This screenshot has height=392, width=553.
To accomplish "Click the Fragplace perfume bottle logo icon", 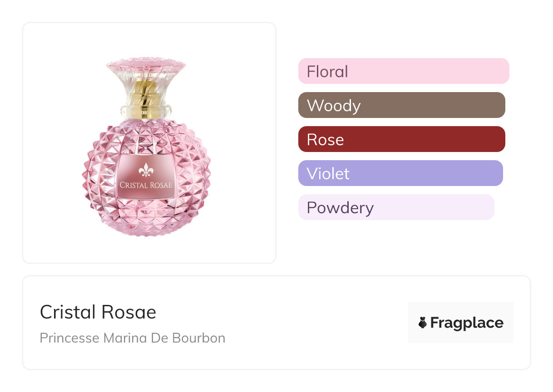I will point(423,323).
